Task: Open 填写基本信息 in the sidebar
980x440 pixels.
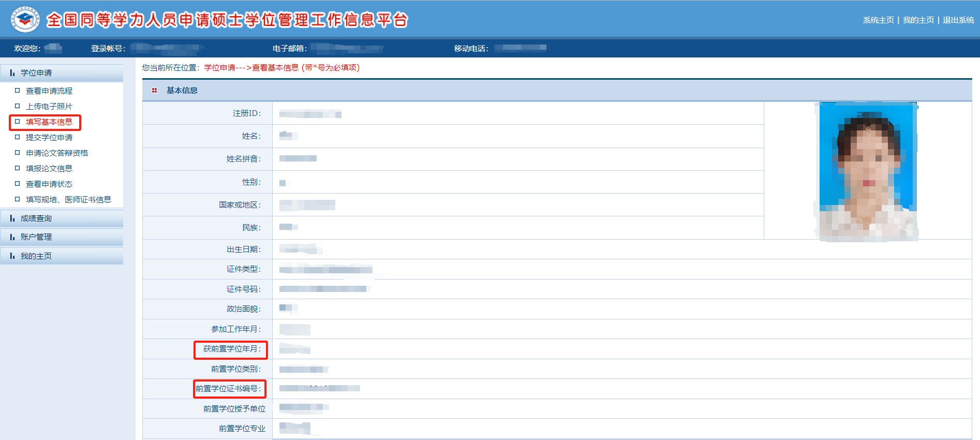Action: coord(49,122)
